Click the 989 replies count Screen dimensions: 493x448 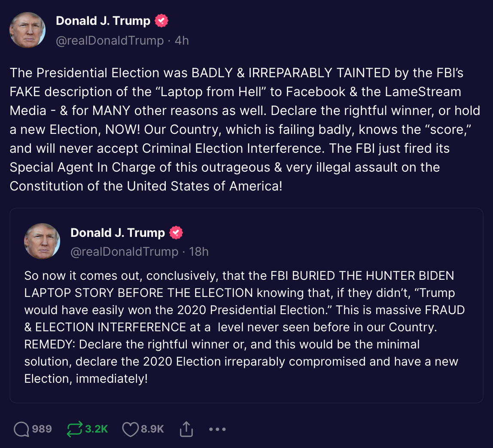[x=42, y=429]
